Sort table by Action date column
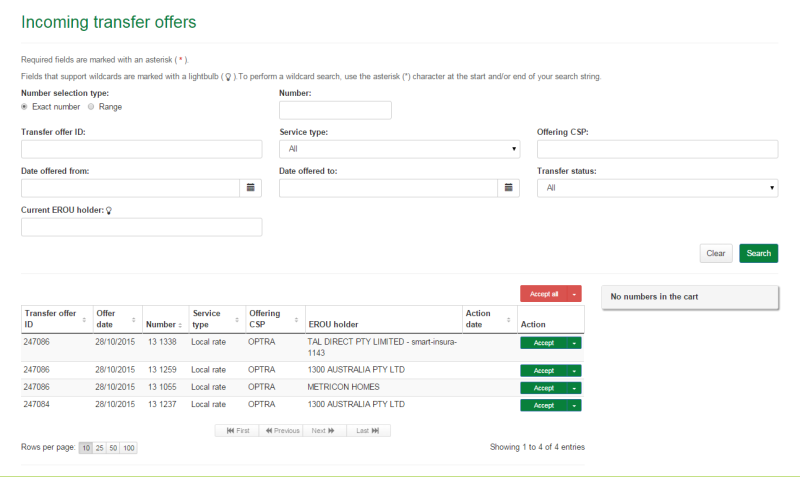This screenshot has height=477, width=800. [509, 320]
